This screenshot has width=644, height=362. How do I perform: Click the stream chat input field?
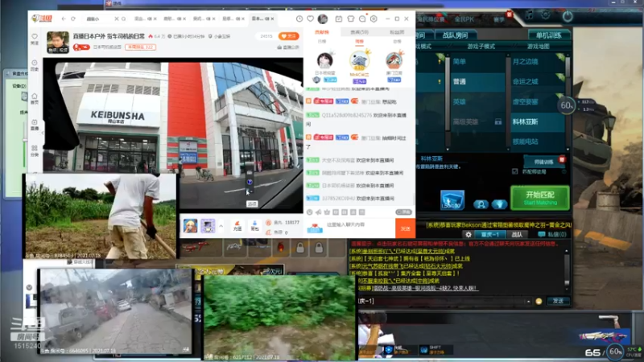(x=359, y=228)
